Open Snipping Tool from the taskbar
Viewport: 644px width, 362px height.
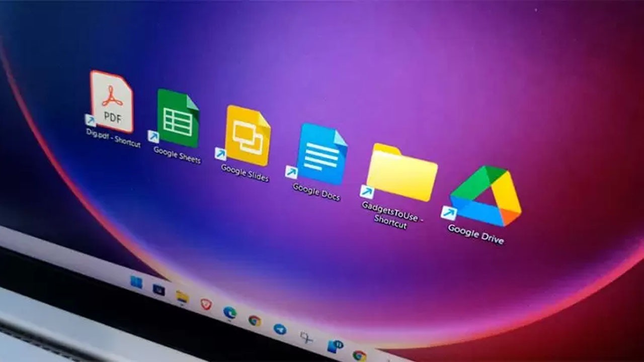click(x=306, y=337)
